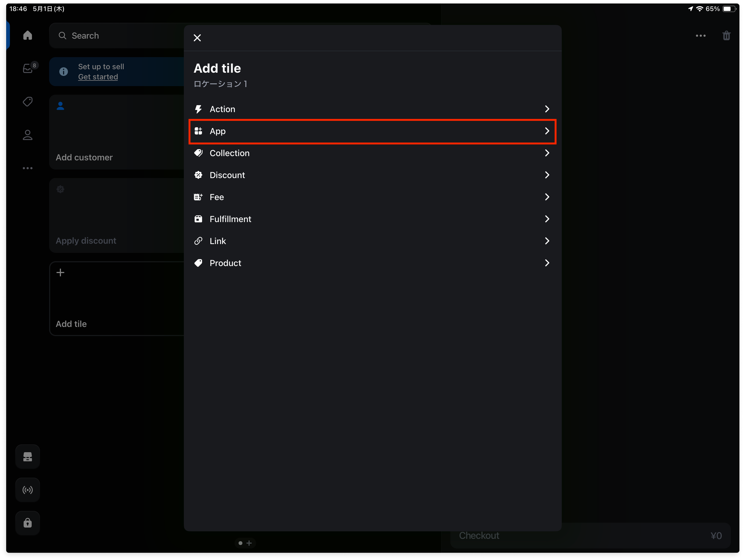
Task: Choose the Action tile type
Action: [372, 109]
